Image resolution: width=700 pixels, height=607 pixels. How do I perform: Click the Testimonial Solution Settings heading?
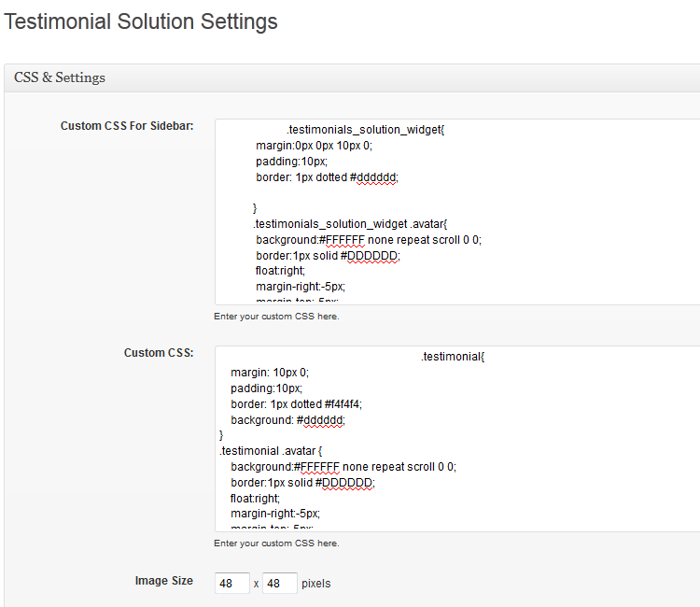(141, 21)
